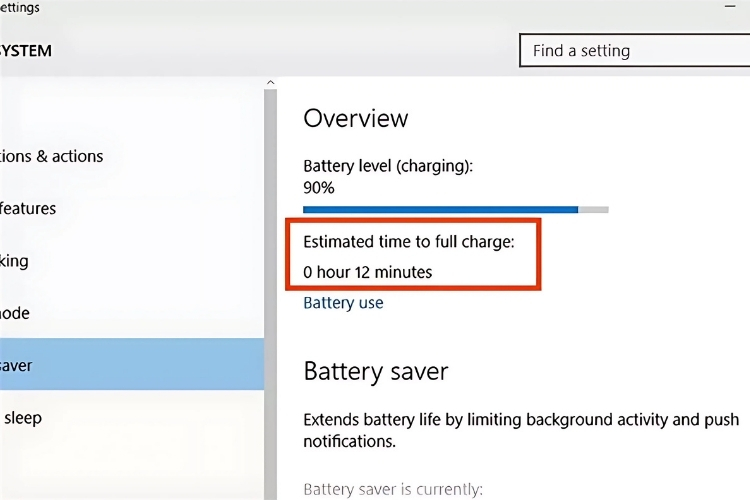This screenshot has width=750, height=500.
Task: Click the SYSTEM header title
Action: tap(25, 50)
